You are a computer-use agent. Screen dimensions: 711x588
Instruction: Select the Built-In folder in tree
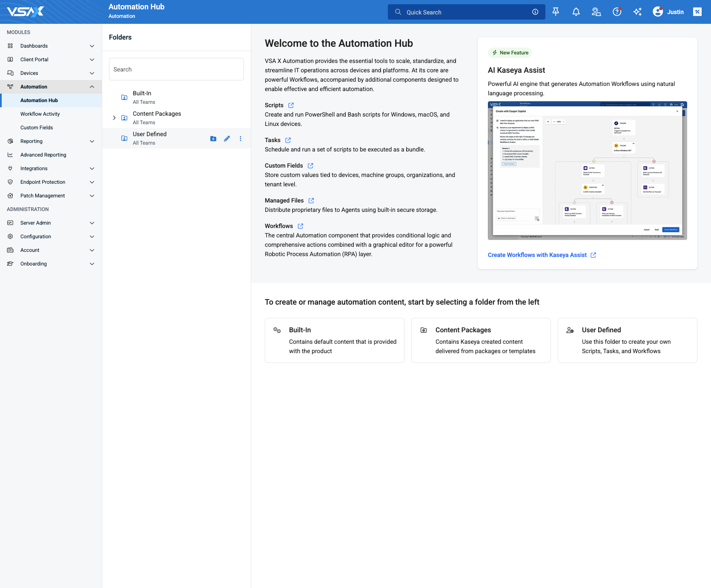click(176, 97)
